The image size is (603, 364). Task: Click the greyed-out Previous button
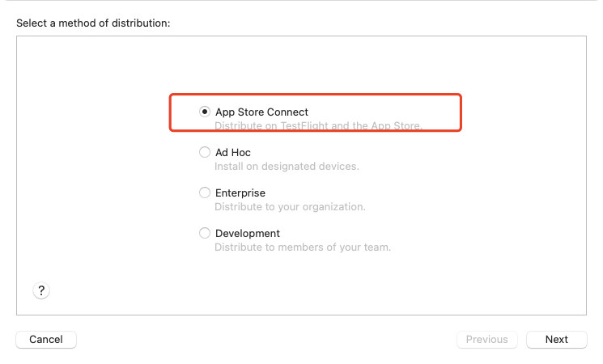coord(486,340)
